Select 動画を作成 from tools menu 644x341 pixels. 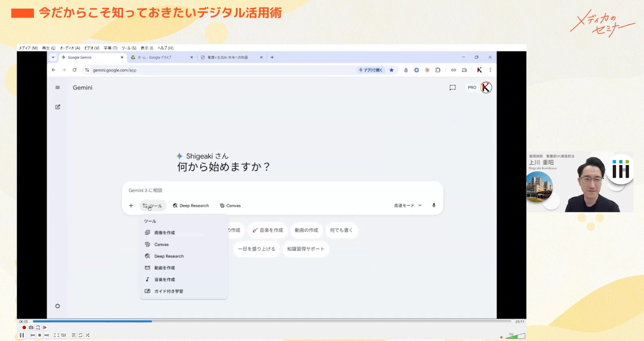pos(184,268)
